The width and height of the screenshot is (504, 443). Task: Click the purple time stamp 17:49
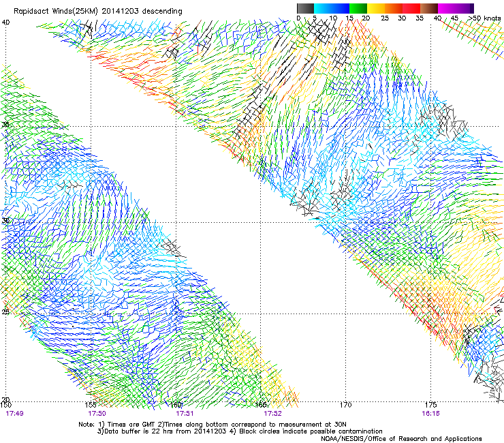(14, 414)
